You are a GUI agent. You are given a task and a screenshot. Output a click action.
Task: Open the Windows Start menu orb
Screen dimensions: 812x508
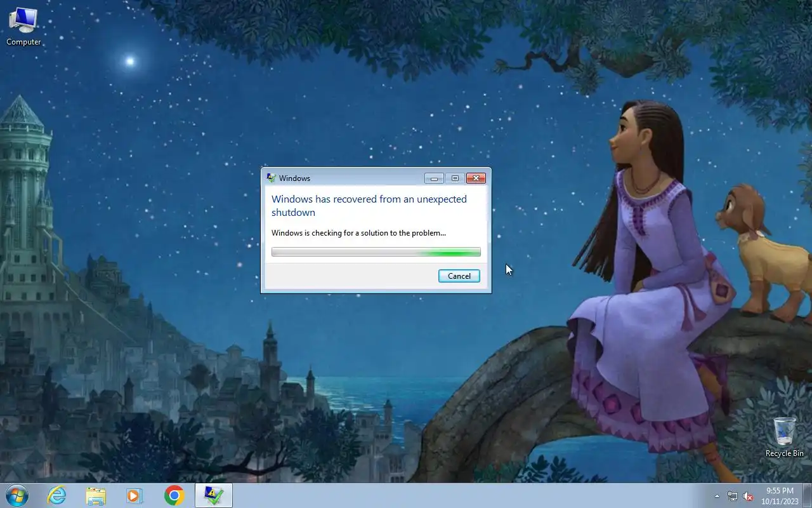coord(16,495)
